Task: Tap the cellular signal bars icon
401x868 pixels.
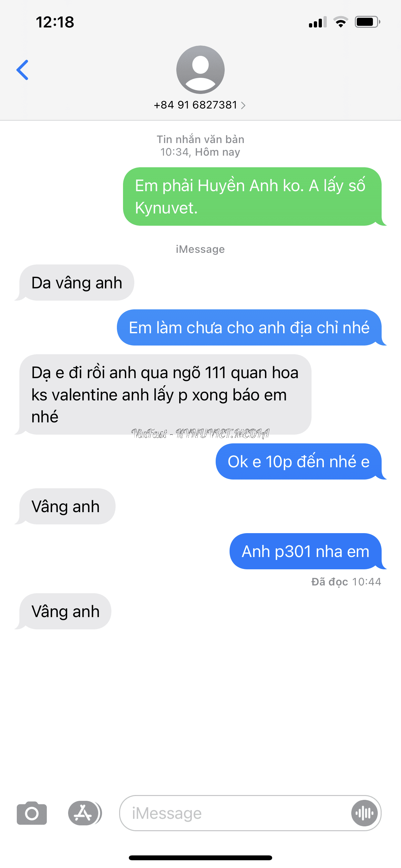Action: coord(317,22)
